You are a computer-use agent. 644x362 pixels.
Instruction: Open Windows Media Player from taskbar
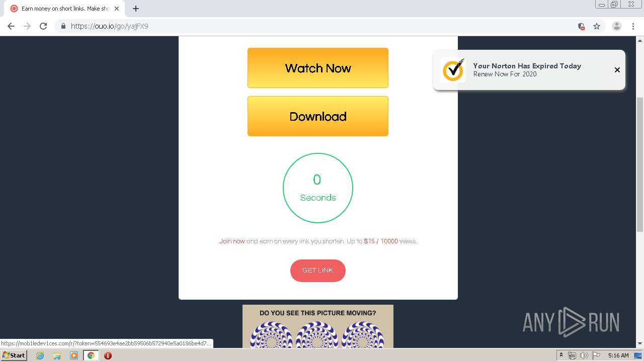[x=74, y=355]
